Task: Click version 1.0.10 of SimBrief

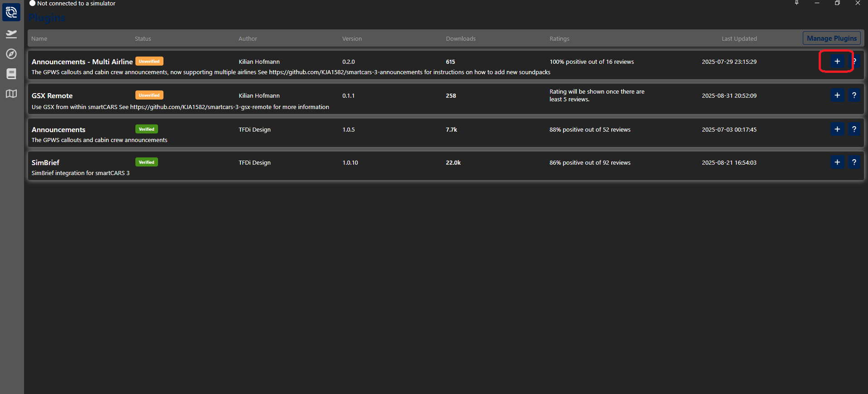Action: point(350,163)
